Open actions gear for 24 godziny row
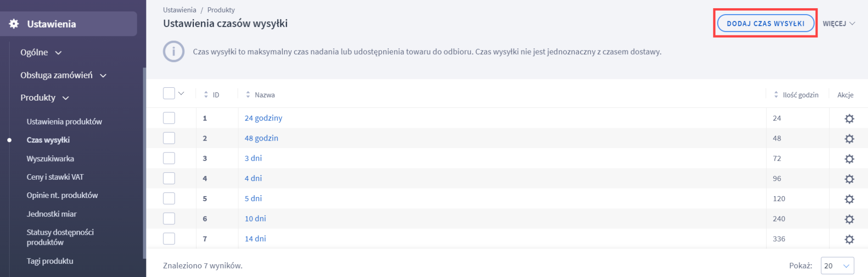 click(x=849, y=119)
